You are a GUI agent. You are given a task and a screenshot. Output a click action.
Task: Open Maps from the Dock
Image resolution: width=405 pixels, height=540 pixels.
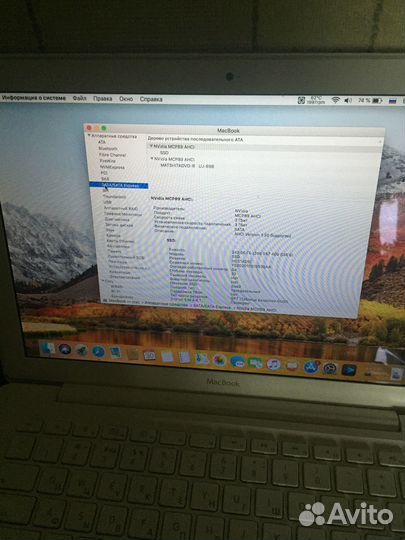pyautogui.click(x=202, y=359)
